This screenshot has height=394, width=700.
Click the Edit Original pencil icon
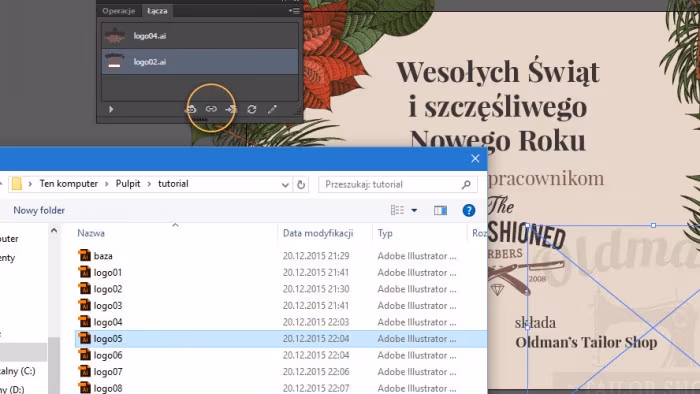tap(272, 109)
